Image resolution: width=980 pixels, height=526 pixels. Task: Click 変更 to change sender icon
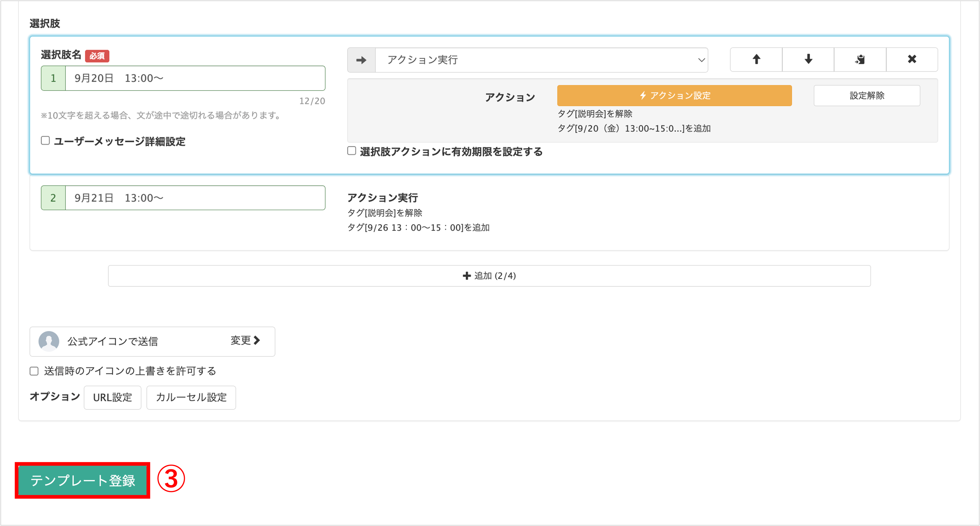pos(245,340)
